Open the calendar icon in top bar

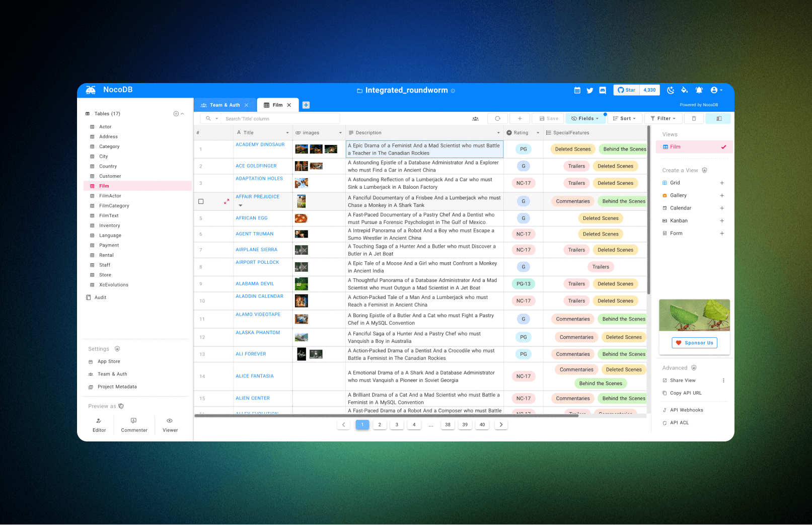tap(577, 90)
